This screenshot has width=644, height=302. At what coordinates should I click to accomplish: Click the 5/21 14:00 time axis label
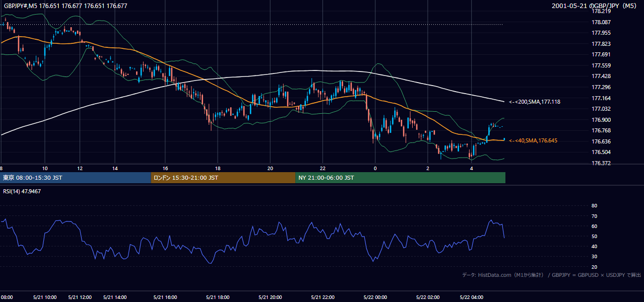tap(115, 297)
